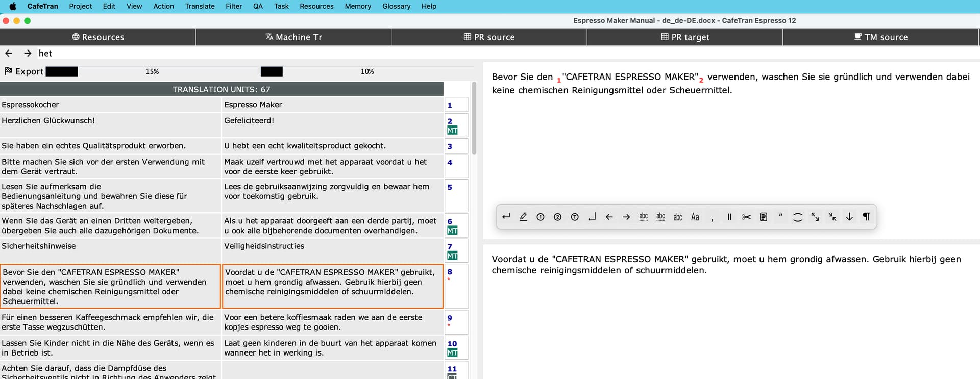Click the document page icon in toolbar
Viewport: 980px width, 379px height.
tap(764, 217)
